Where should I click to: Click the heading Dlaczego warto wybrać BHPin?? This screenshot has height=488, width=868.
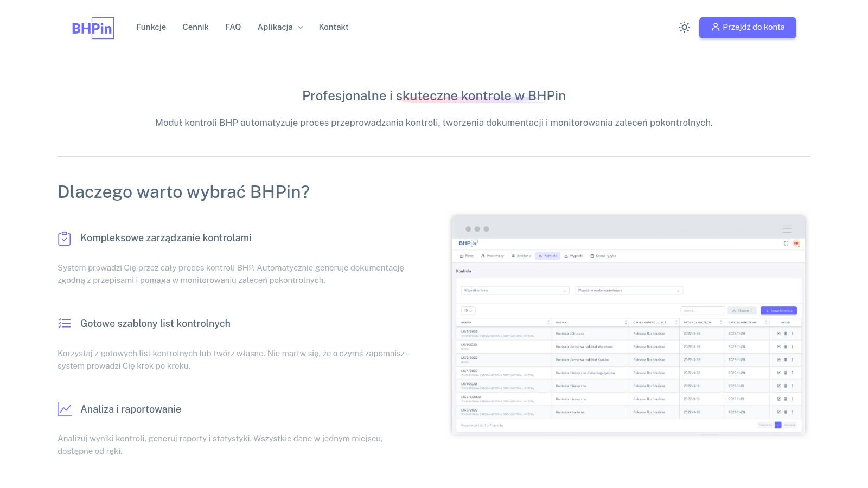click(x=184, y=192)
